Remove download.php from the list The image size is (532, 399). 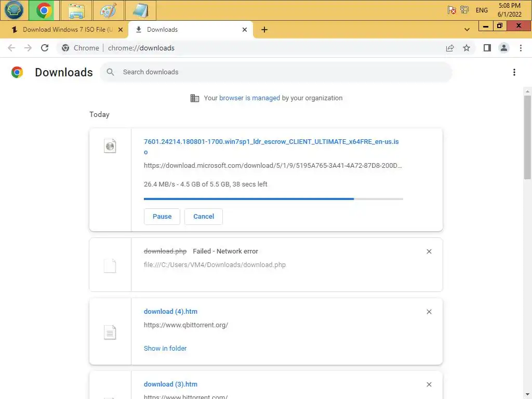click(429, 251)
